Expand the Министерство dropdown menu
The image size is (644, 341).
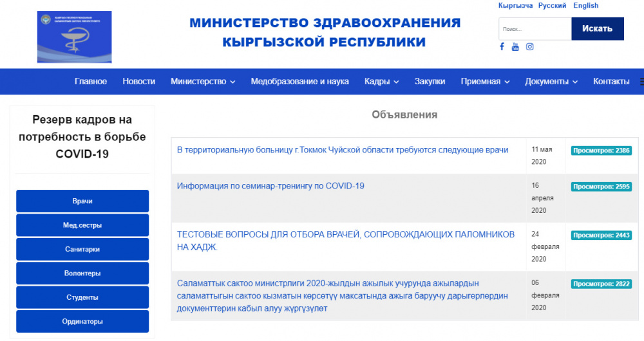point(203,81)
